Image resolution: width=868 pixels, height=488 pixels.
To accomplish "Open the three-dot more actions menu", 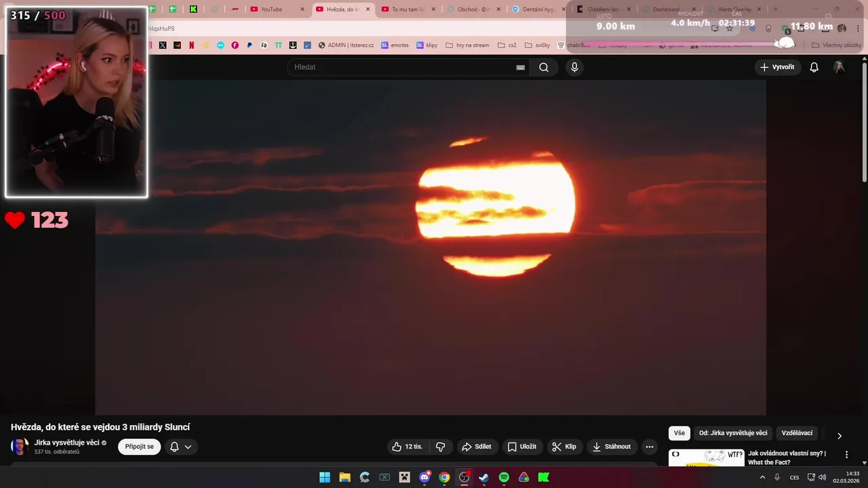I will tap(650, 447).
